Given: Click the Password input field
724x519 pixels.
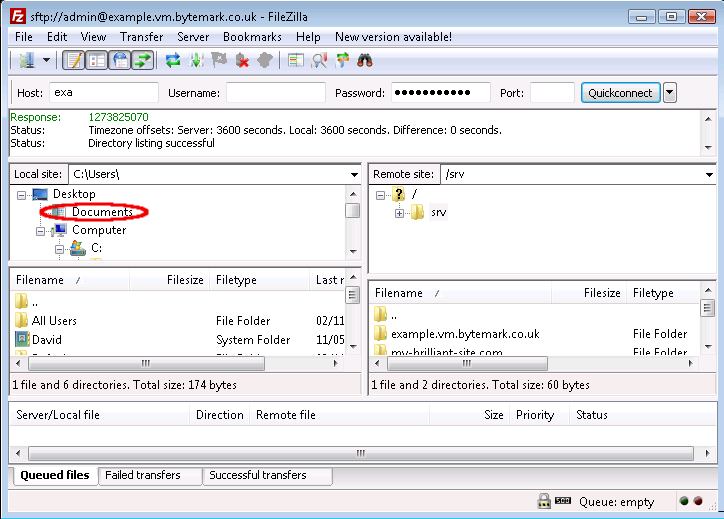Looking at the screenshot, I should coord(440,92).
